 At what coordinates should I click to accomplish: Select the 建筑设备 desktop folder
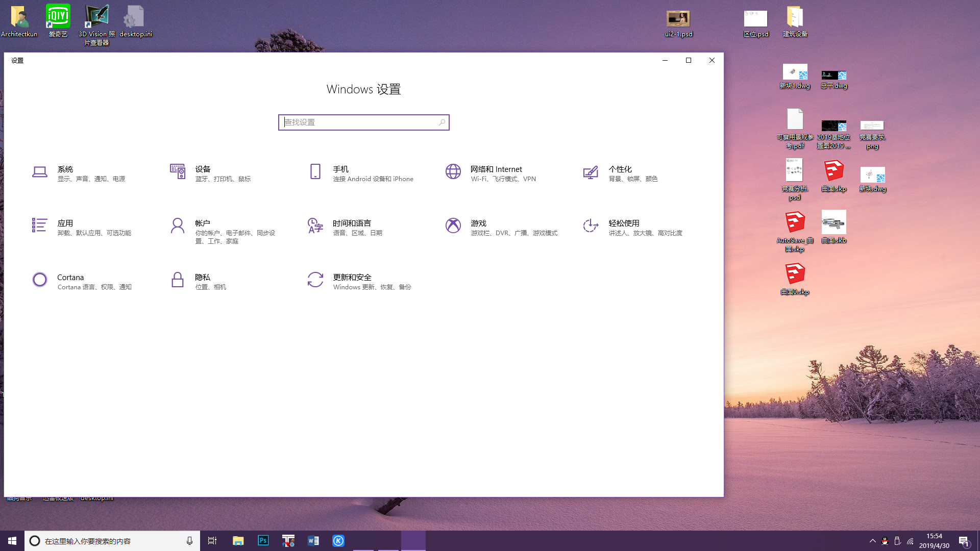coord(795,21)
